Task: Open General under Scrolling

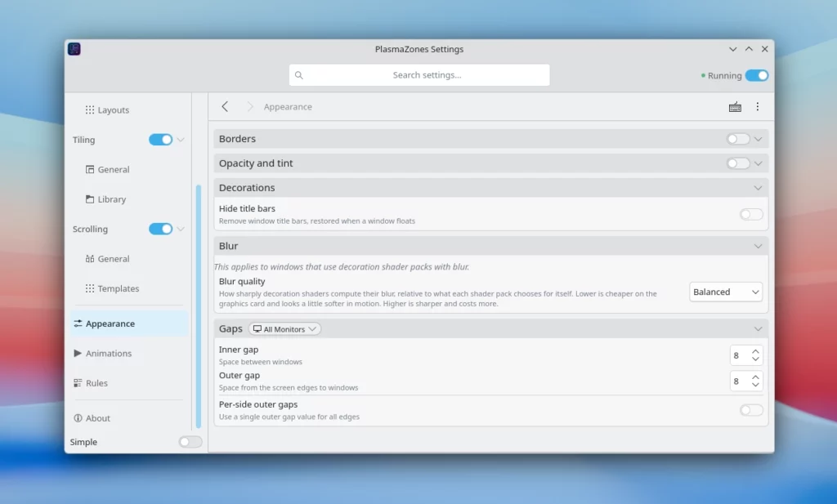Action: (129, 259)
